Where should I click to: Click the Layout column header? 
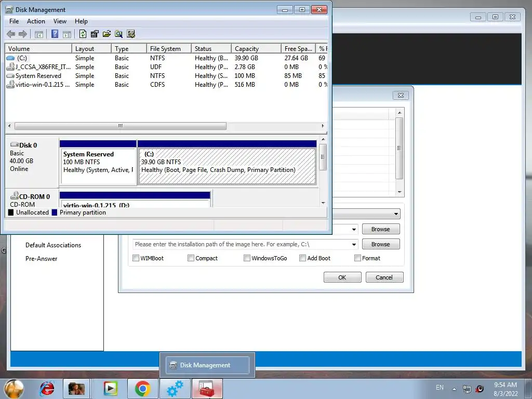(x=91, y=48)
